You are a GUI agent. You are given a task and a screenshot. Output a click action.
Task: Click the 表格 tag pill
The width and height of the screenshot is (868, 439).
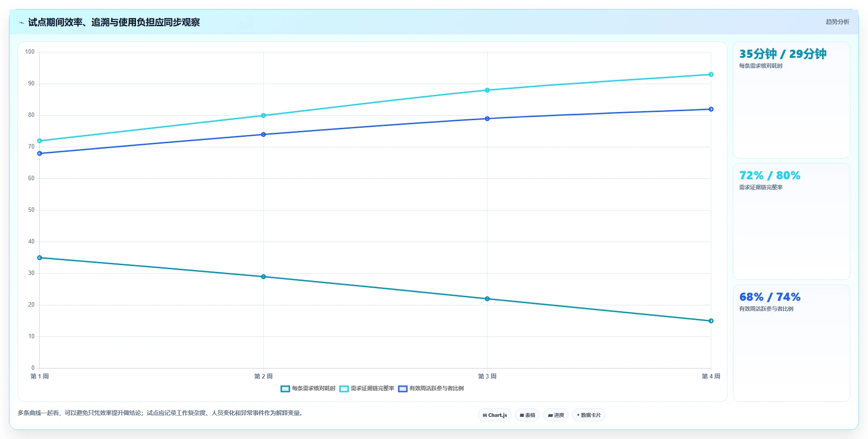(x=527, y=415)
